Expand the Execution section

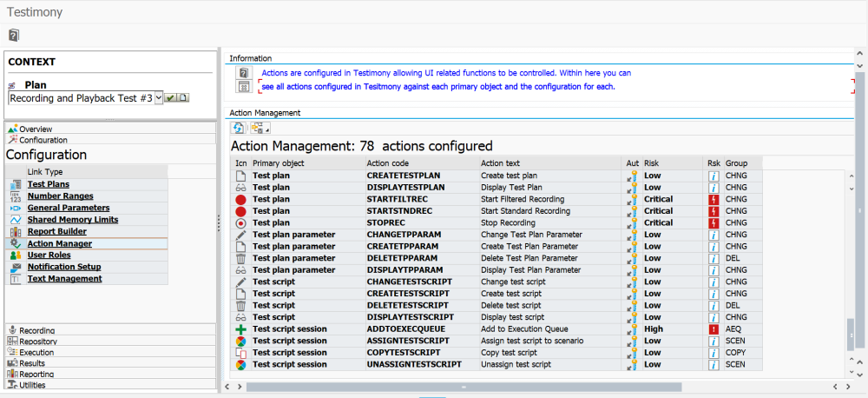(111, 352)
